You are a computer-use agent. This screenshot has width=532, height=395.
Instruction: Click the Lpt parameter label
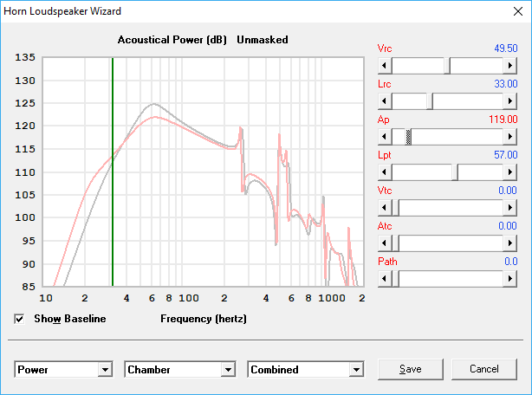(385, 155)
